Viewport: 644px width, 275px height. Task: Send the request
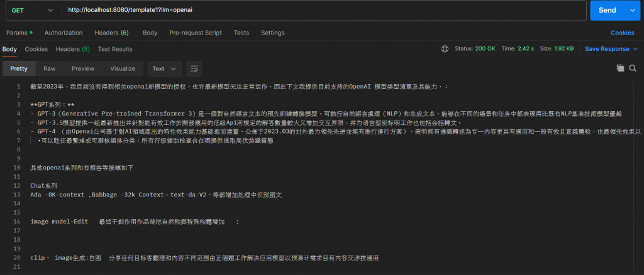click(607, 10)
